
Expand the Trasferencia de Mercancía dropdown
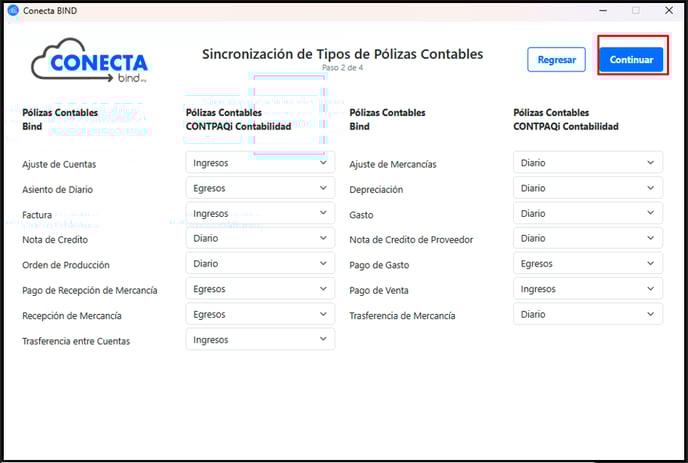coord(588,314)
